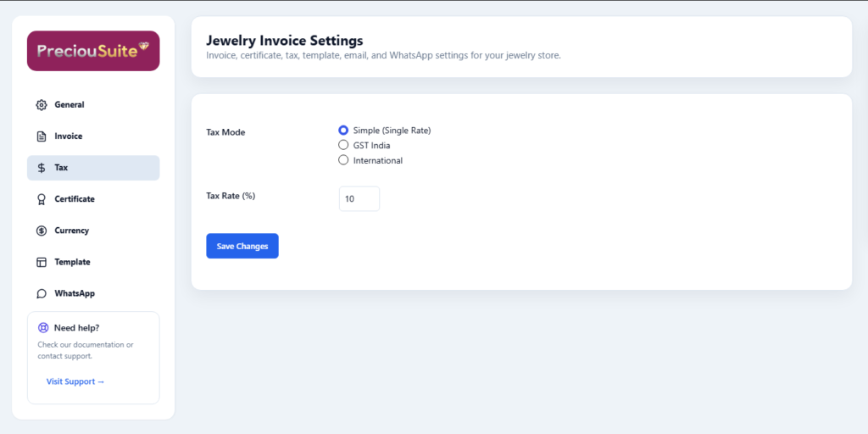The image size is (868, 434).
Task: Click the Certificate ribbon icon
Action: [x=42, y=199]
